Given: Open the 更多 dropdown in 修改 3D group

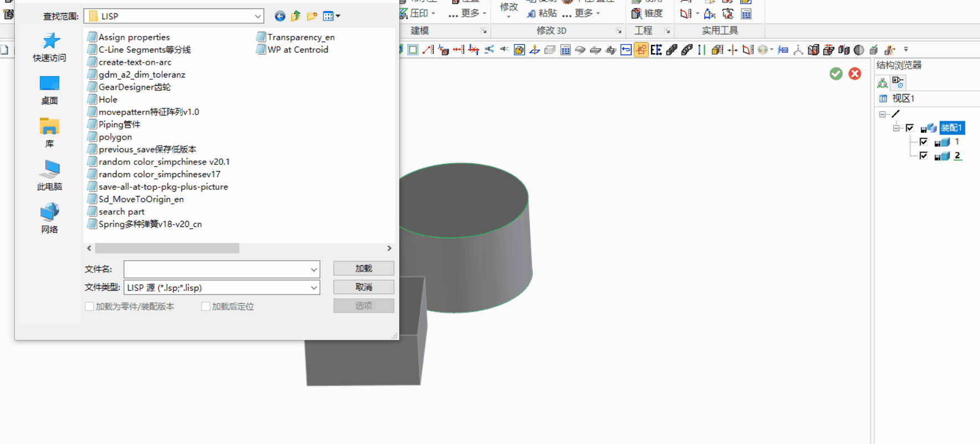Looking at the screenshot, I should point(581,13).
